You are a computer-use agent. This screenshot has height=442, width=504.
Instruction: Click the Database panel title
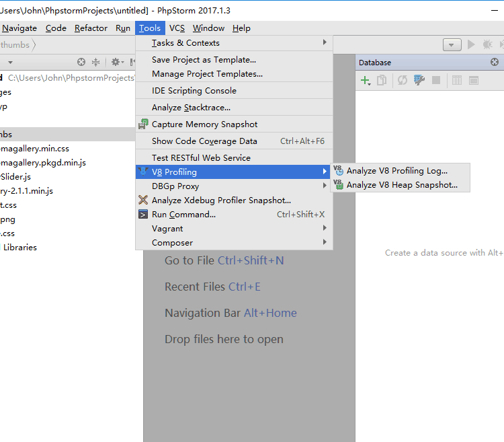375,63
